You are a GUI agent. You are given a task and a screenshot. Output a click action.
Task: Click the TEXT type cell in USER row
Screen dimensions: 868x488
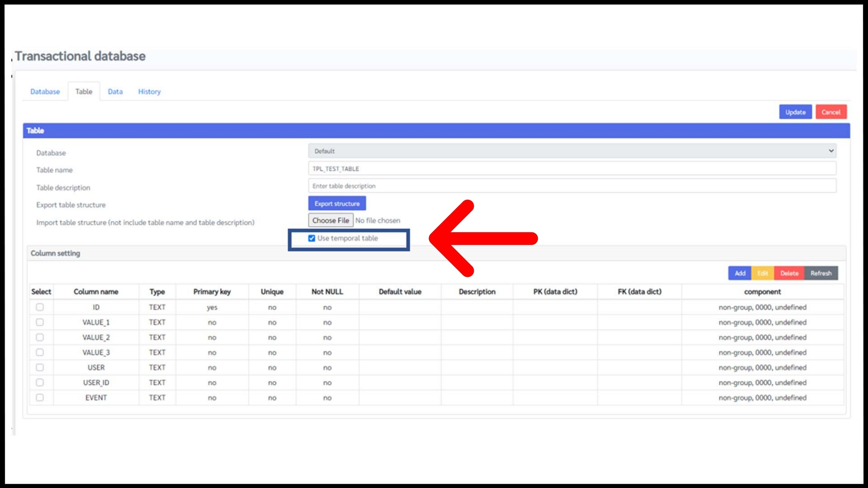point(157,368)
